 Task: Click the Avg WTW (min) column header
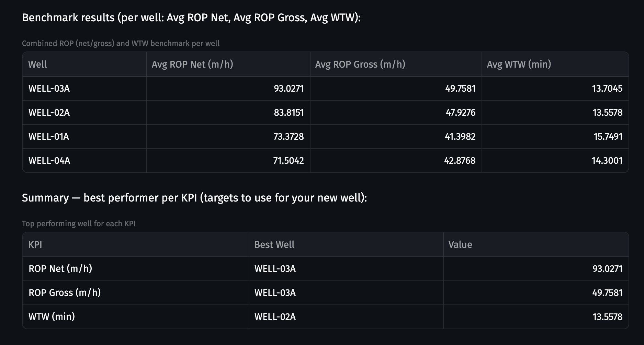[x=519, y=65]
